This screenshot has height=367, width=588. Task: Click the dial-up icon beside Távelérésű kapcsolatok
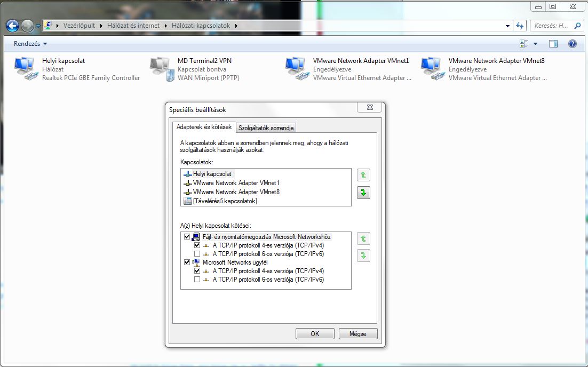[x=187, y=201]
